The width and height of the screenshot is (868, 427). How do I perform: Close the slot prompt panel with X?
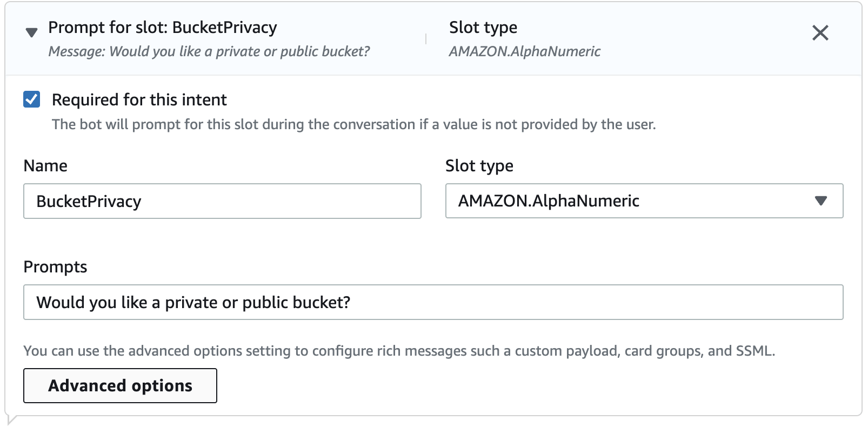[x=820, y=33]
